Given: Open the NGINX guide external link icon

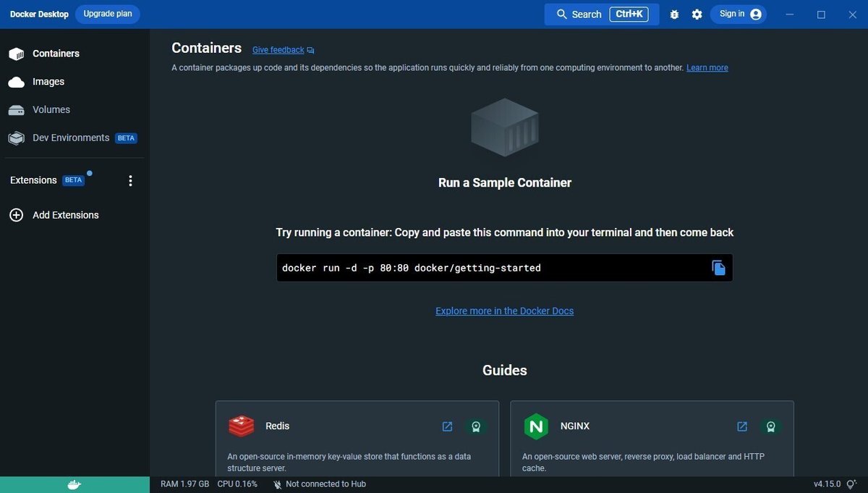Looking at the screenshot, I should [x=742, y=426].
